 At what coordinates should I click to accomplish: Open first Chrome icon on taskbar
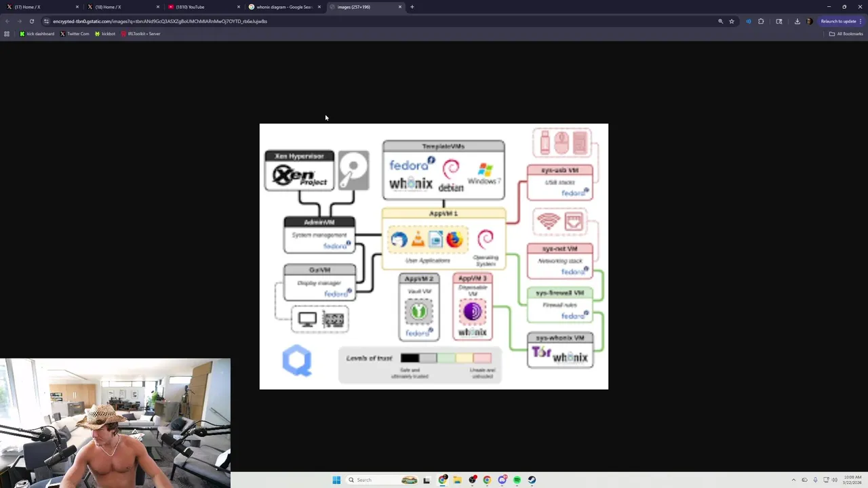point(443,480)
